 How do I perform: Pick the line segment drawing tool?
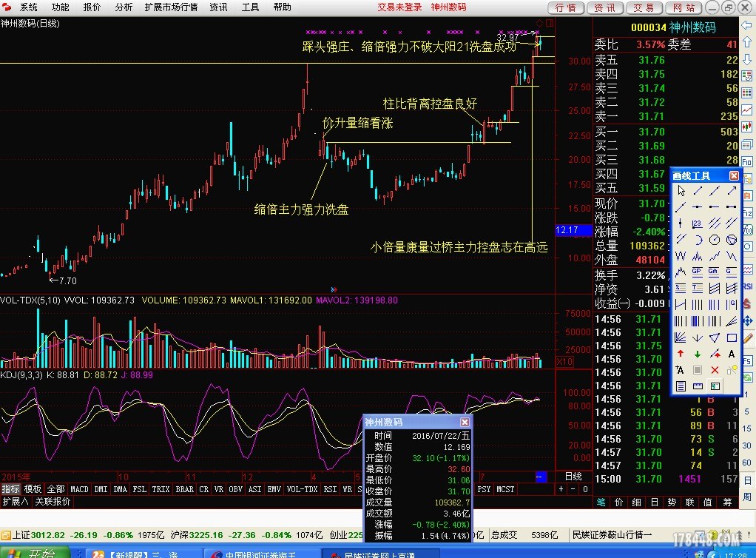[x=698, y=190]
